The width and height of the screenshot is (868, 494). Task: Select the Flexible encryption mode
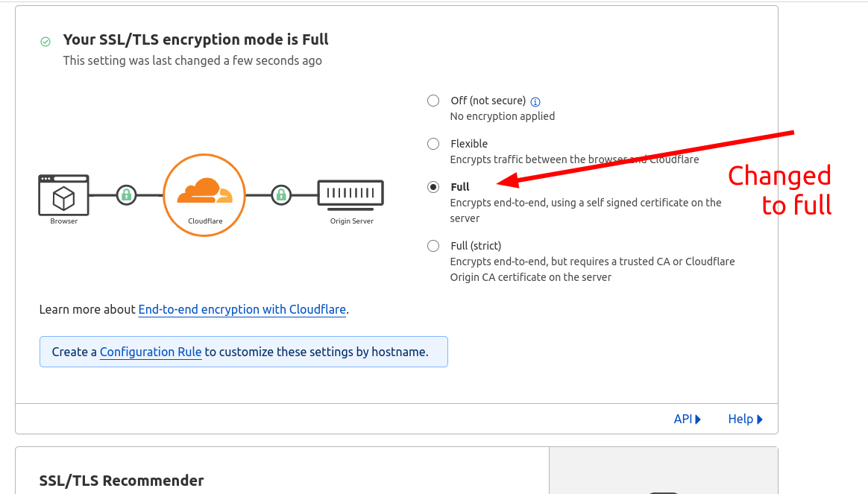(433, 144)
